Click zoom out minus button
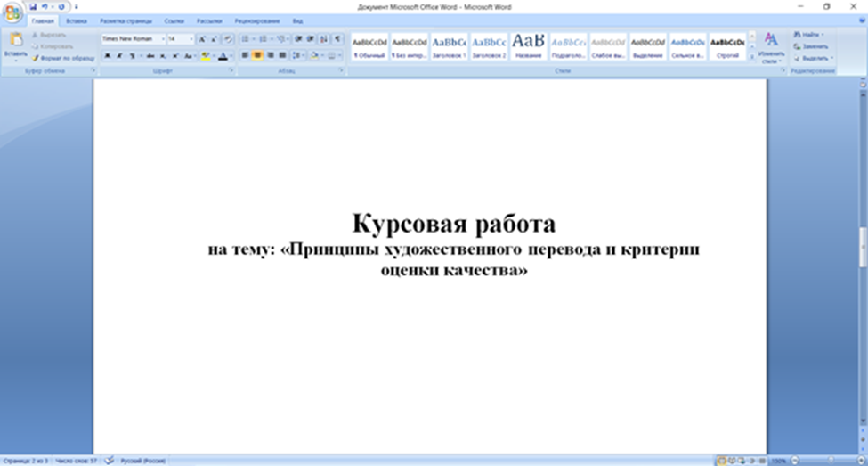 pyautogui.click(x=795, y=461)
